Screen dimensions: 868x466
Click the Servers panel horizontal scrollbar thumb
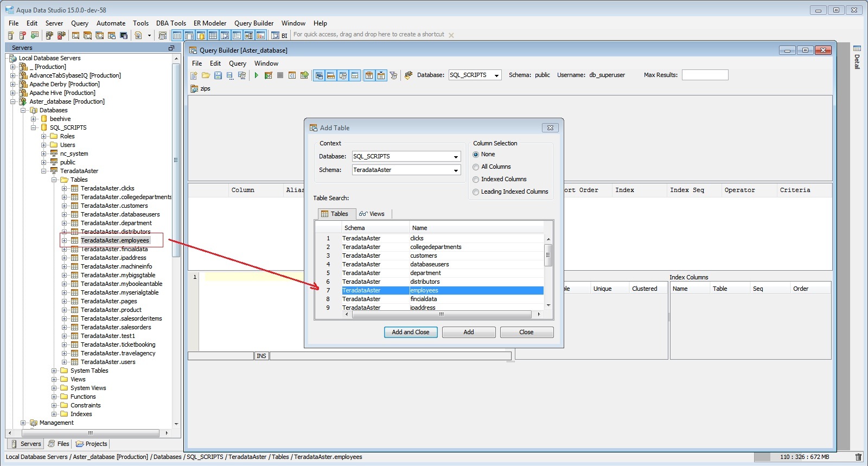(91, 433)
